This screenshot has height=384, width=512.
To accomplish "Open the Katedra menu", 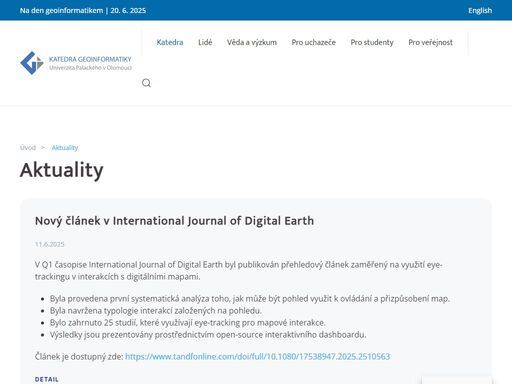I will [x=170, y=42].
